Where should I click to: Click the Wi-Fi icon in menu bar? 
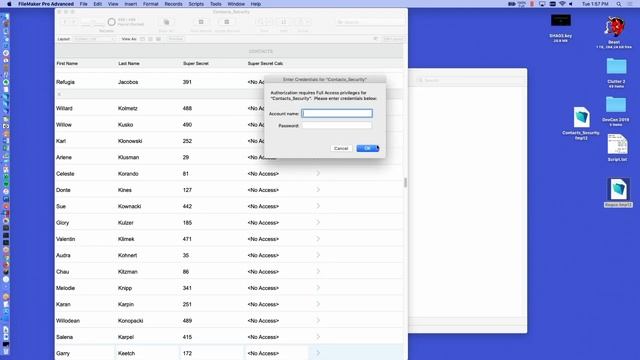point(562,4)
